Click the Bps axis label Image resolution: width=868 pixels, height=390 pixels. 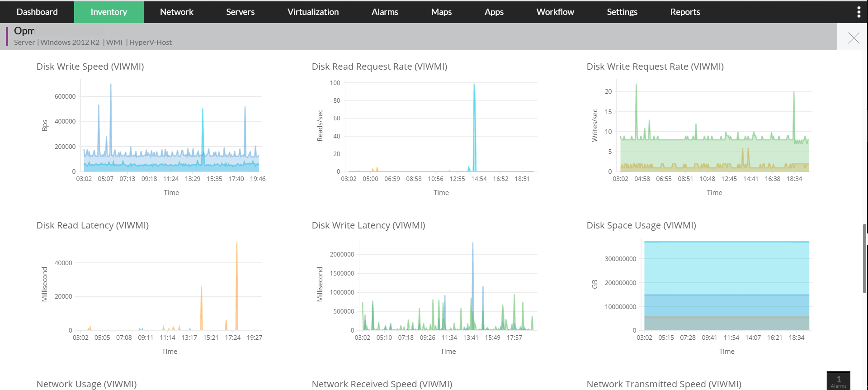pos(45,125)
